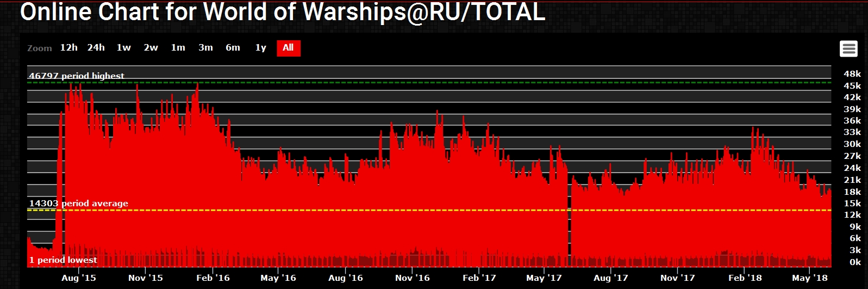
Task: Click the 0k y-axis value
Action: 855,262
